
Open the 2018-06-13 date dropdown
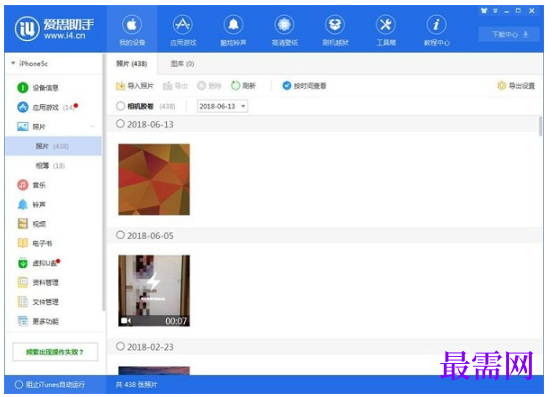222,106
